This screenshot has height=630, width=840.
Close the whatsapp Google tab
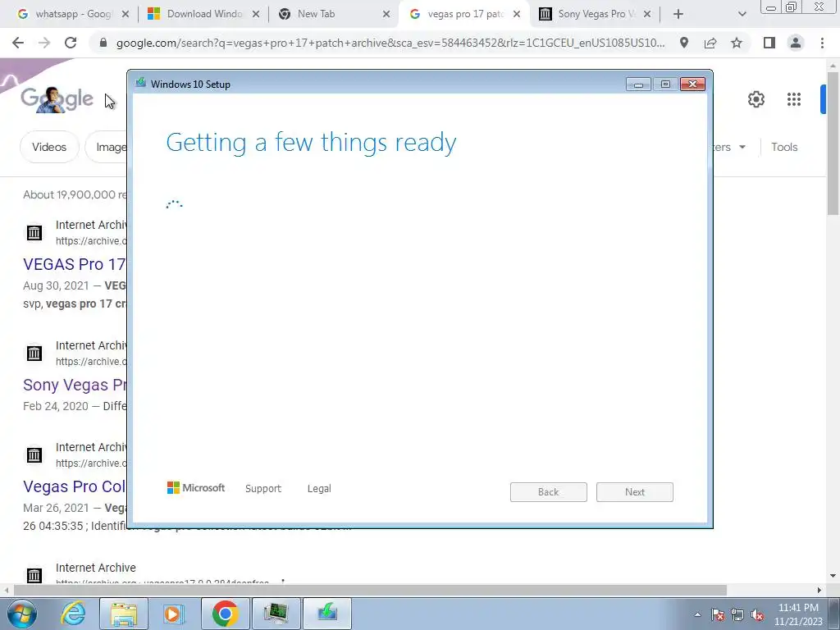126,14
